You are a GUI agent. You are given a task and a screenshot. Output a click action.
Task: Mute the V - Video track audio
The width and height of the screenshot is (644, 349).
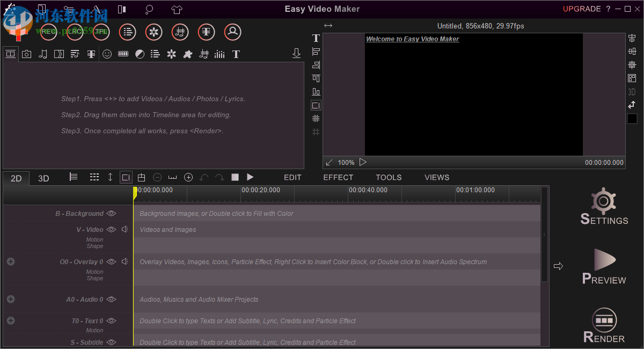pyautogui.click(x=123, y=229)
